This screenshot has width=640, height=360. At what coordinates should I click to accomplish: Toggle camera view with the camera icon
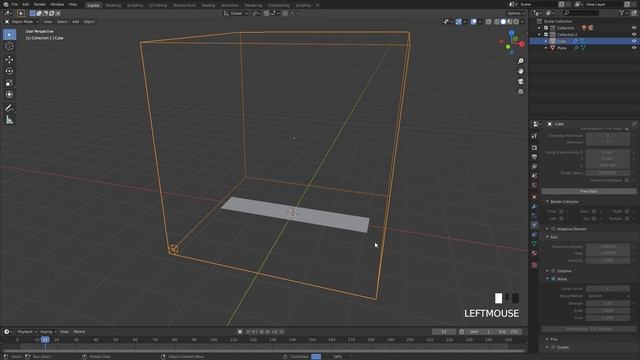[520, 81]
